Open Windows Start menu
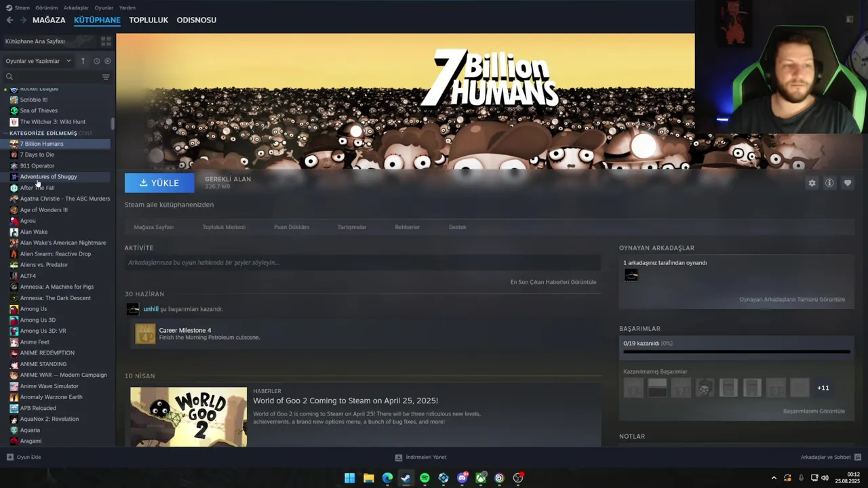The image size is (868, 488). click(349, 478)
